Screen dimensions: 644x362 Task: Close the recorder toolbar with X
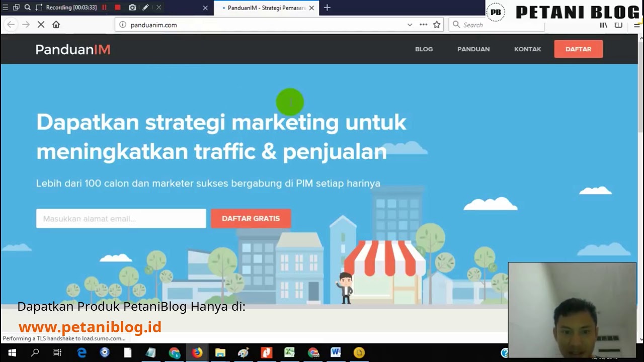click(x=158, y=8)
